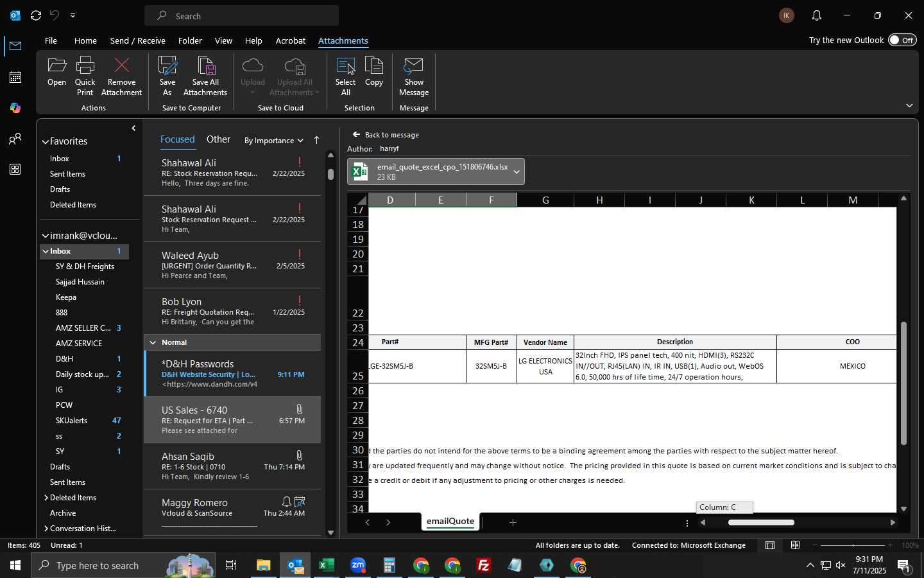The image size is (924, 578).
Task: Switch to Home ribbon tab
Action: (x=85, y=40)
